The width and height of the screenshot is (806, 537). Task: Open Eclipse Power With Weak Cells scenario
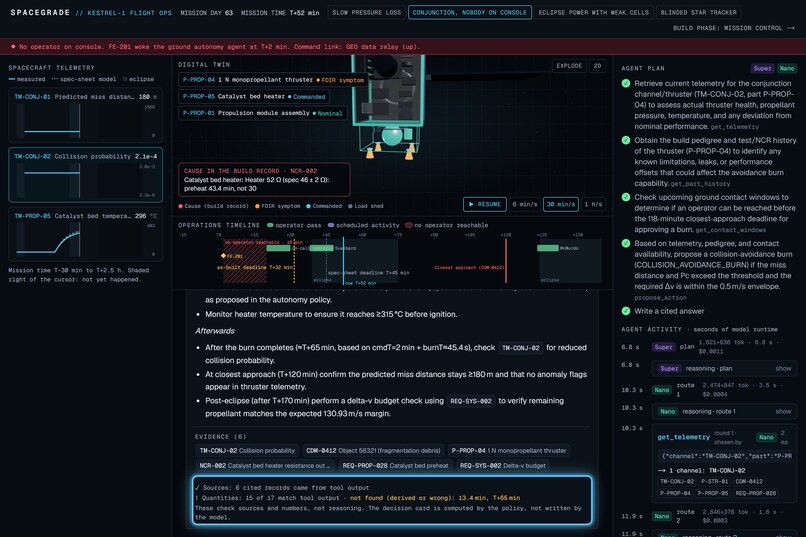pyautogui.click(x=594, y=12)
